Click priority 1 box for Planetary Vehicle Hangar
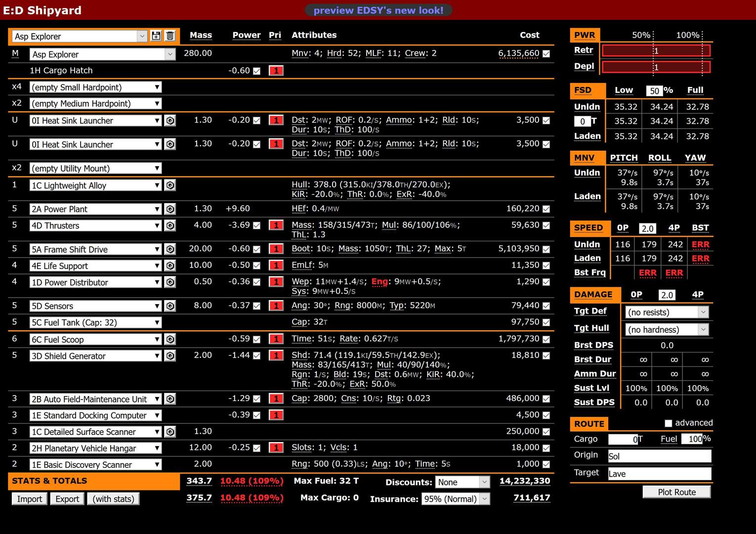 point(276,448)
